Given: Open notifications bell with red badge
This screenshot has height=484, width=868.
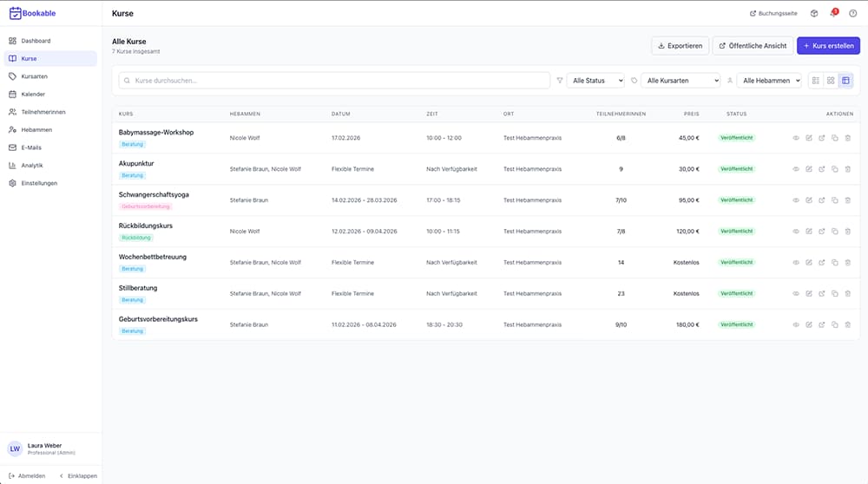Looking at the screenshot, I should point(833,13).
